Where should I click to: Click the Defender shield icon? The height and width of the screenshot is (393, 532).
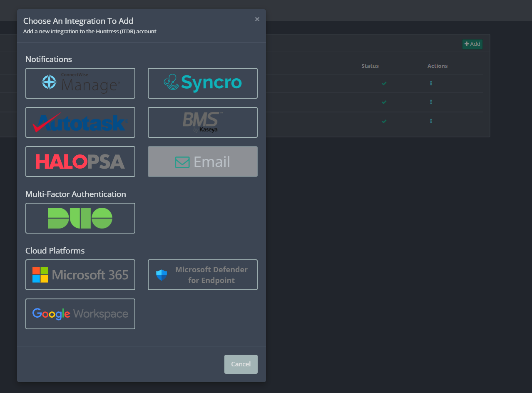[162, 275]
